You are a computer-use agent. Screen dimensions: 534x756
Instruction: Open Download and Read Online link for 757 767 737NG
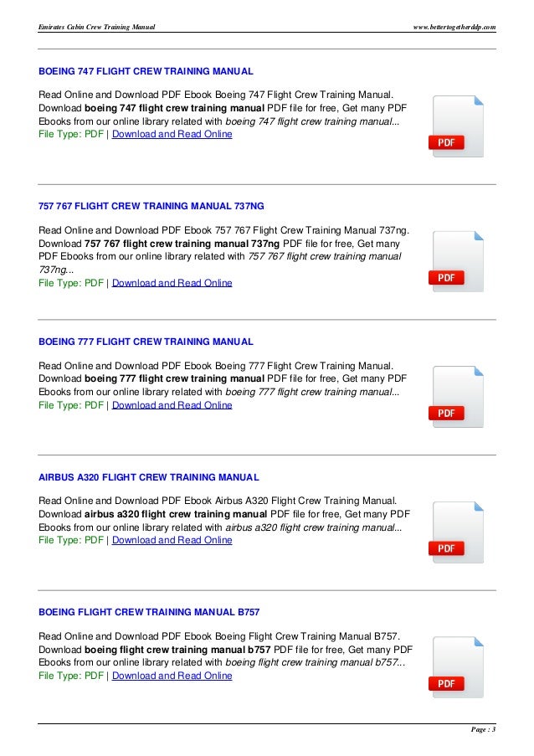(172, 283)
